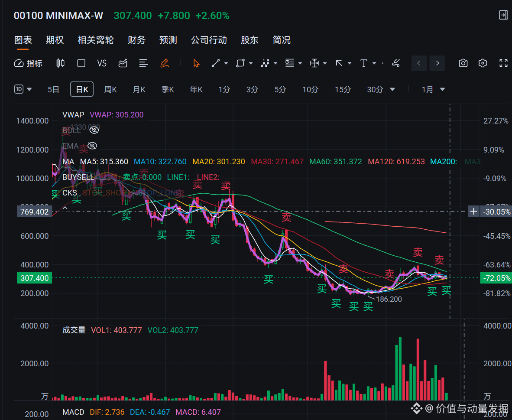The width and height of the screenshot is (512, 420).
Task: Expand the 30分 interval dropdown
Action: [392, 89]
